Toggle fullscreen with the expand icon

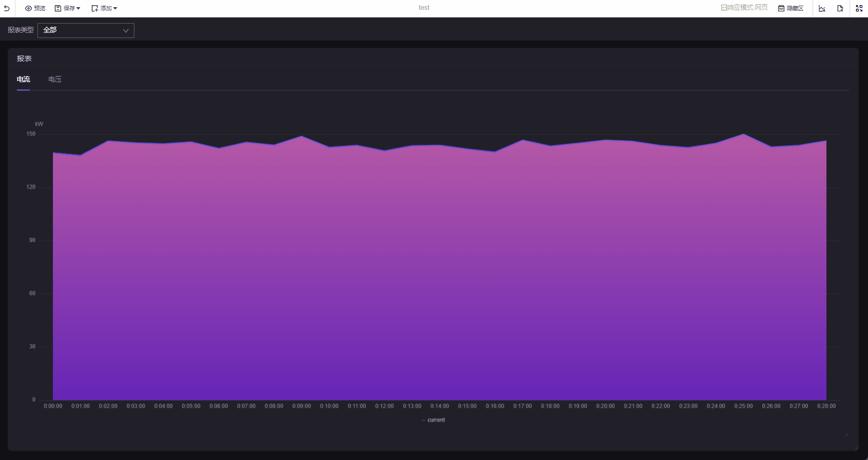coord(859,8)
